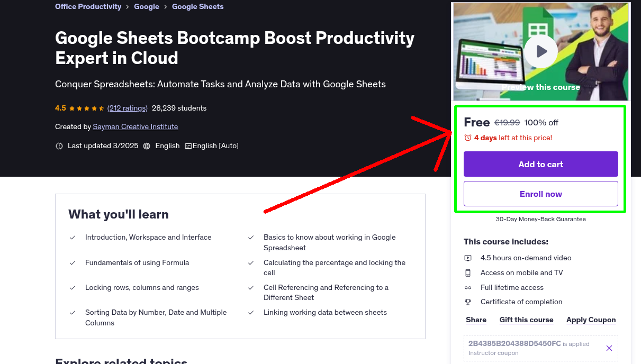The width and height of the screenshot is (641, 364).
Task: Click the What you'll learn heading
Action: (119, 214)
